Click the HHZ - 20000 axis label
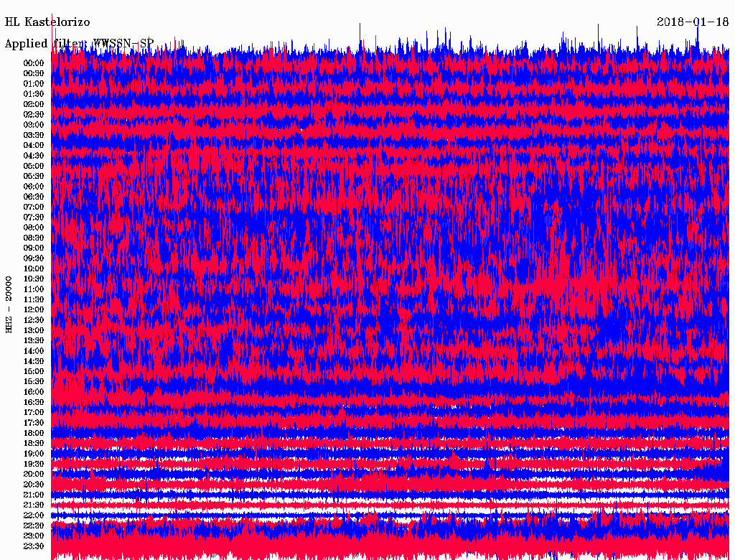 (x=9, y=304)
